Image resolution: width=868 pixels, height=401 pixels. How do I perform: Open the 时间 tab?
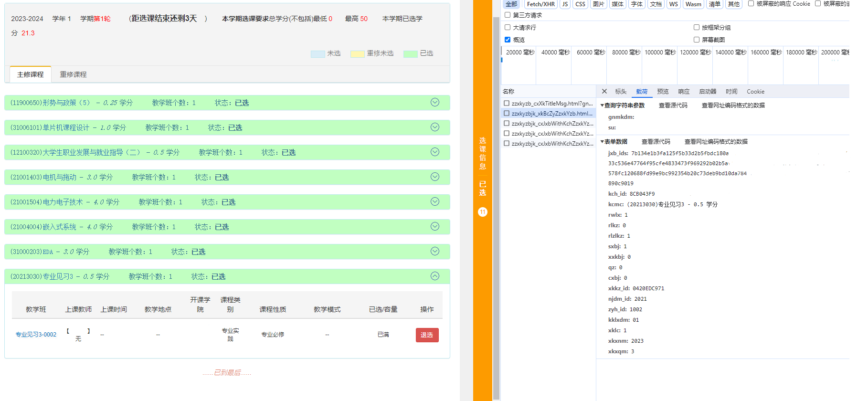point(731,91)
